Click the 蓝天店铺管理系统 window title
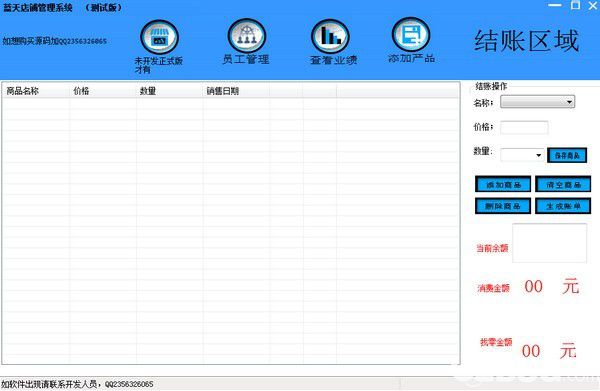Screen dimensions: 600x391 (38, 8)
